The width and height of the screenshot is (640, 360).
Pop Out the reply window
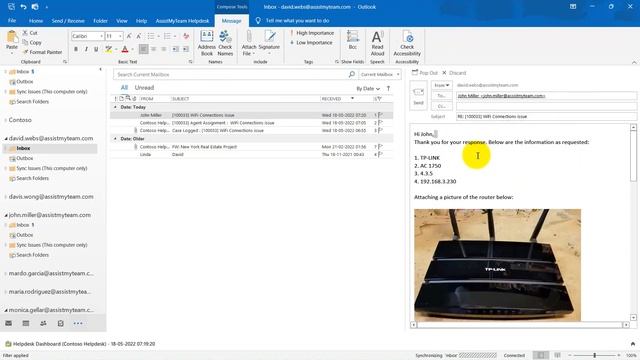click(x=424, y=73)
